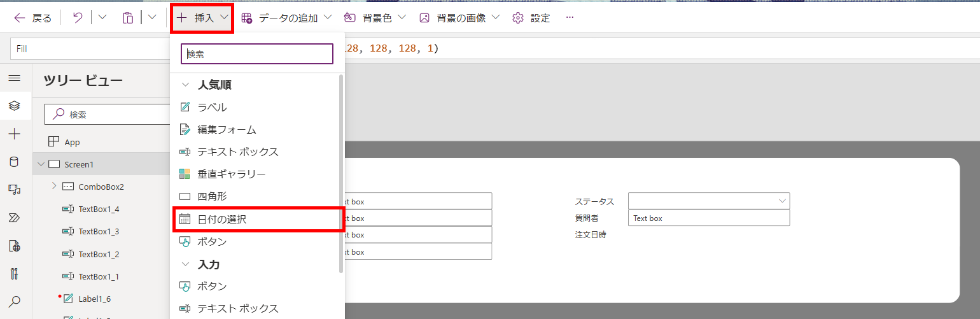Screen dimensions: 980x319
Task: Click the sidebar search magnifier icon
Action: (x=15, y=301)
